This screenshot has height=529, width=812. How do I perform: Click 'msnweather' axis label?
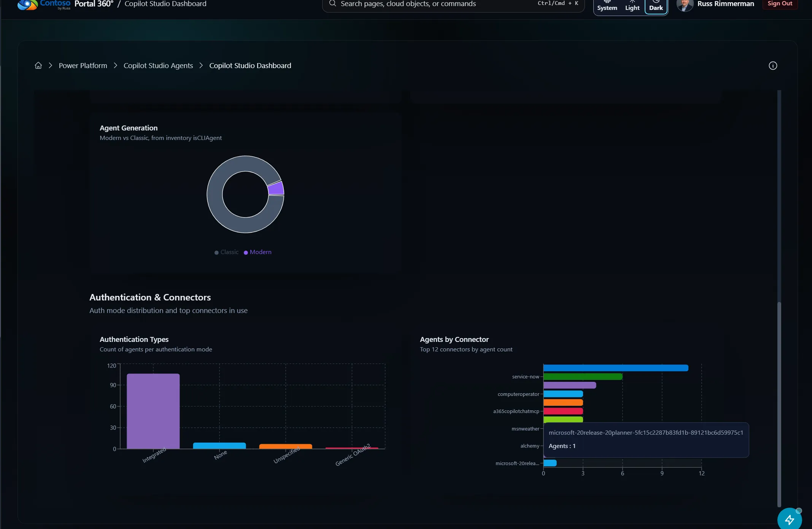click(x=525, y=429)
